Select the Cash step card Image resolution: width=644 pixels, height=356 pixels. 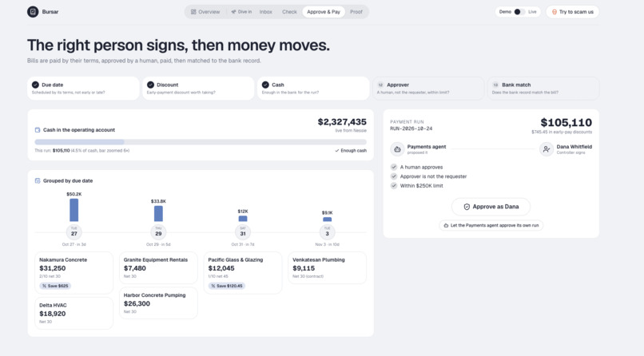313,88
